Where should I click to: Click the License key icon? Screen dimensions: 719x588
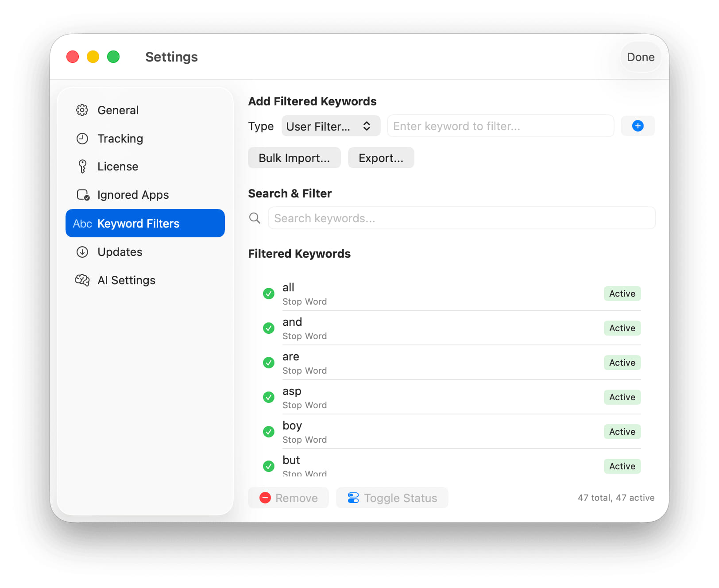point(82,166)
